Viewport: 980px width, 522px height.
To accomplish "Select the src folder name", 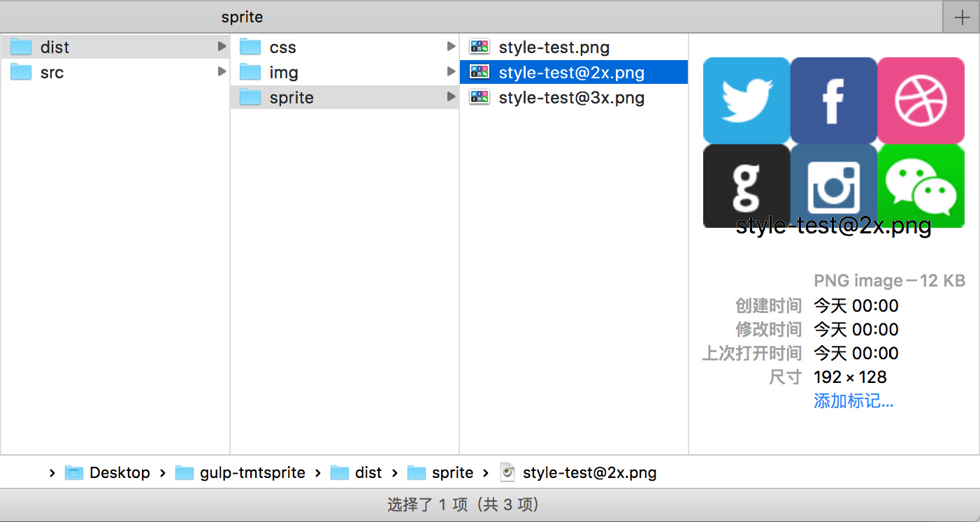I will coord(52,73).
